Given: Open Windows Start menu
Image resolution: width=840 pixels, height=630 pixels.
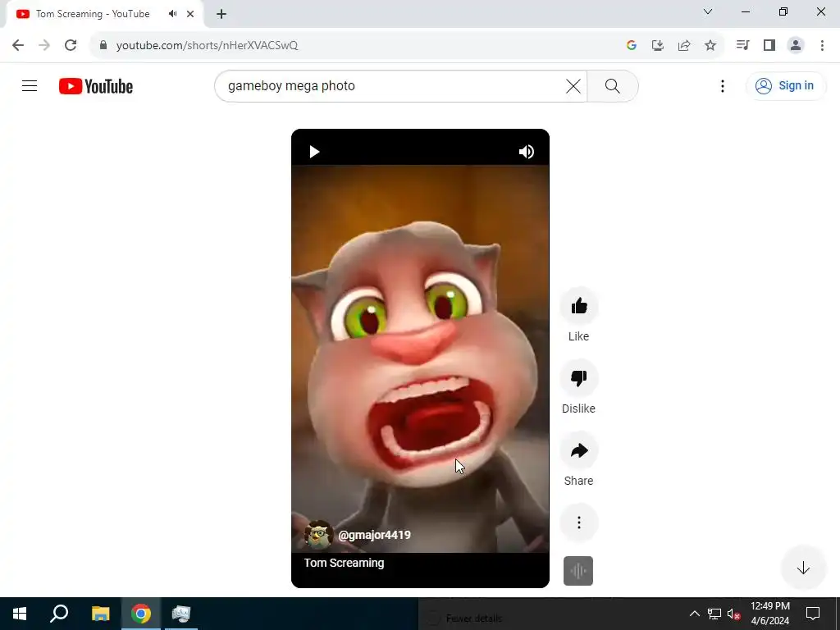Looking at the screenshot, I should 20,614.
